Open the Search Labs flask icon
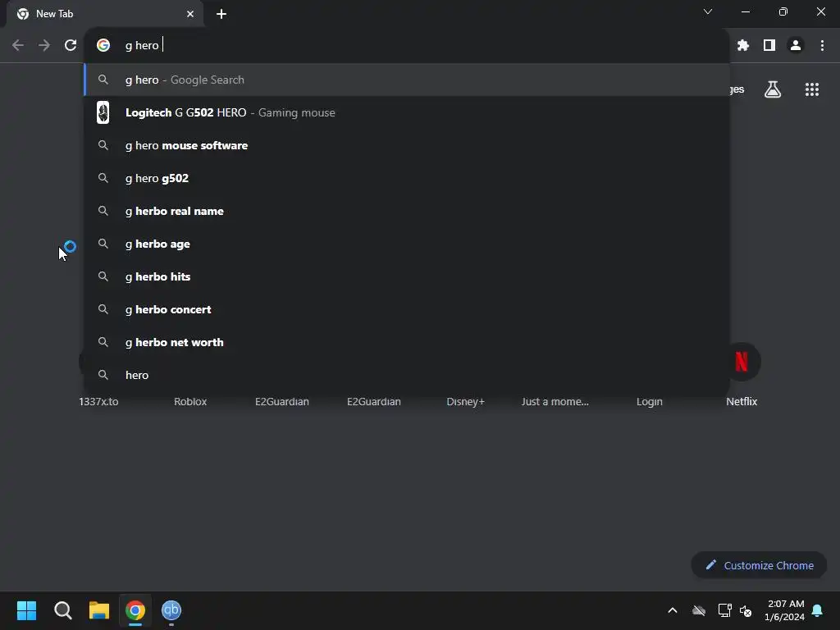This screenshot has height=630, width=840. click(x=773, y=89)
